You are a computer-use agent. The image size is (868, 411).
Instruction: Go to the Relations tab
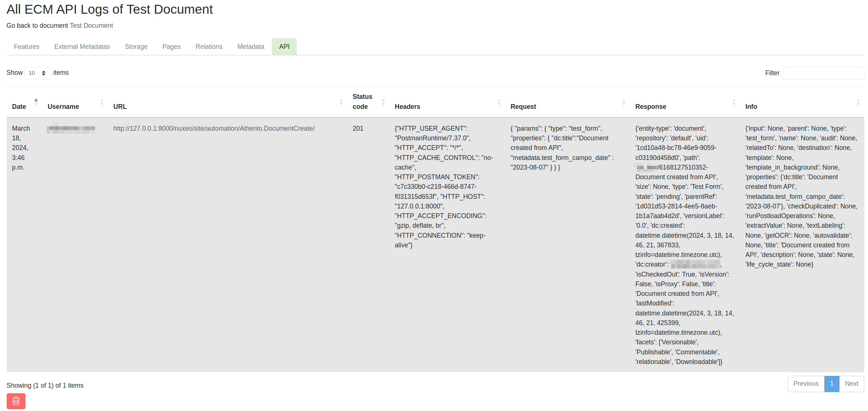pos(209,47)
